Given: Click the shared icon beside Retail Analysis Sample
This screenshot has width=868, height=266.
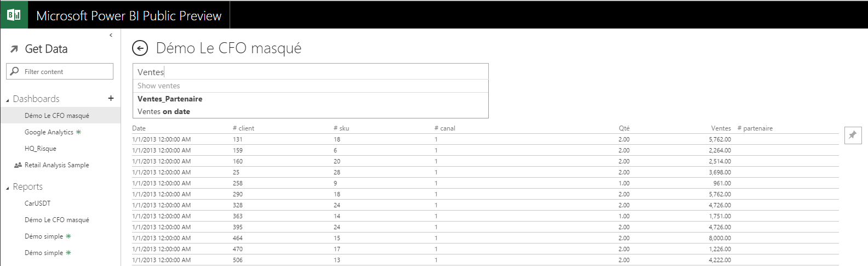Looking at the screenshot, I should pos(18,165).
